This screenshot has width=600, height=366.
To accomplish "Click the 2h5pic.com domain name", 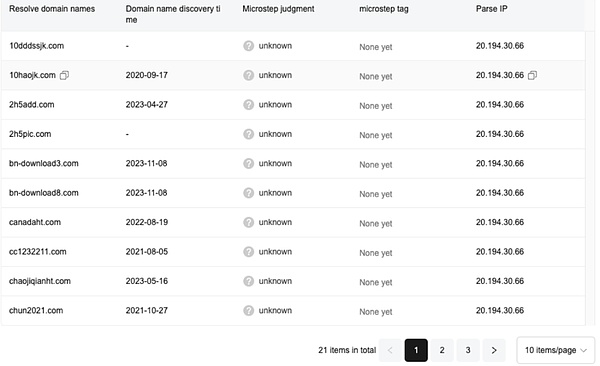I will pos(30,134).
